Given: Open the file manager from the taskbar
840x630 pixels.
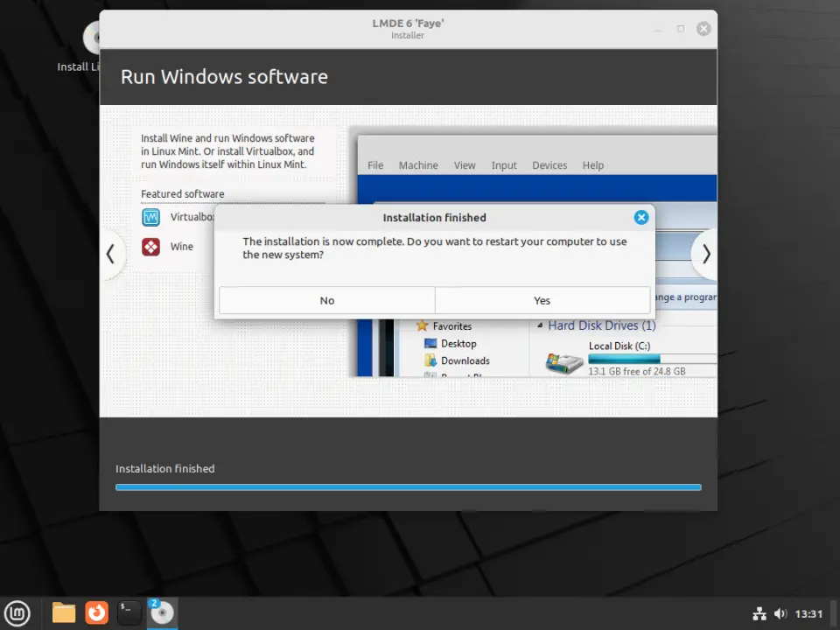Looking at the screenshot, I should coord(63,612).
